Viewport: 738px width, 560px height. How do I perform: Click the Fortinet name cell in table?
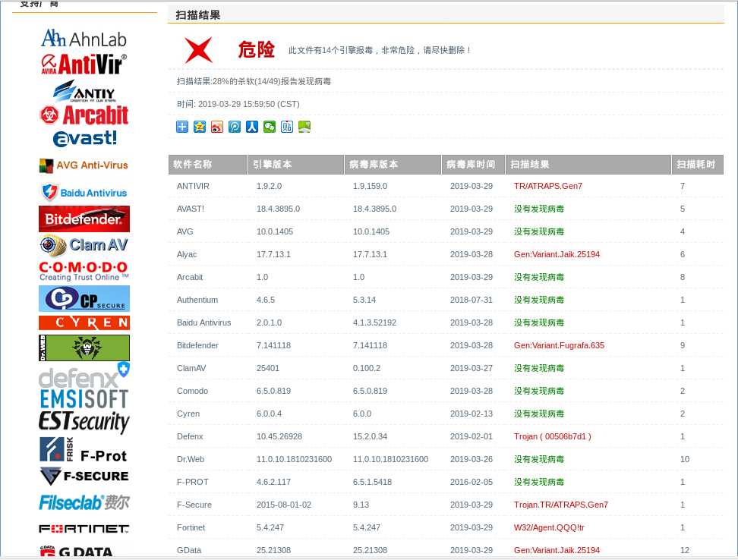tap(191, 527)
